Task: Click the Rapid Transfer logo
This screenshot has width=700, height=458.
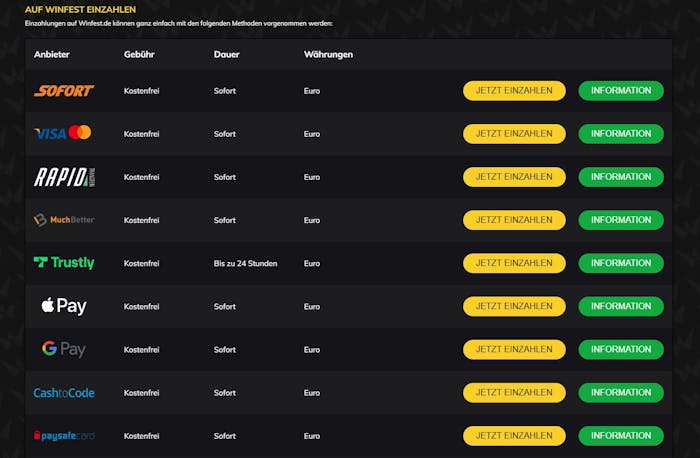Action: point(64,177)
